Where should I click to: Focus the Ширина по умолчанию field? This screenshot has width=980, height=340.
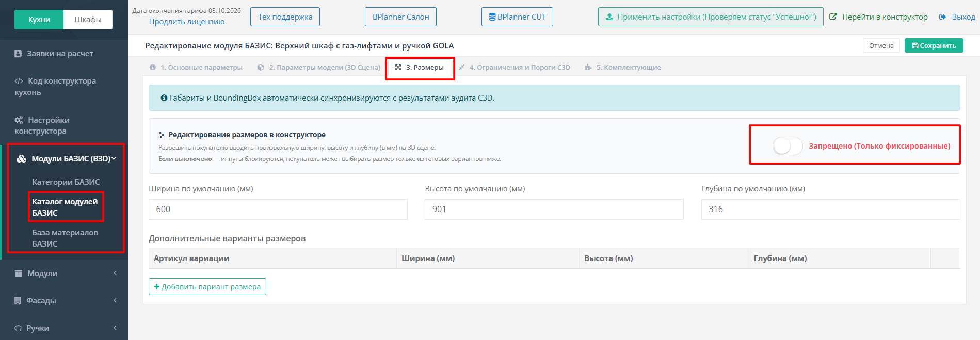point(278,209)
